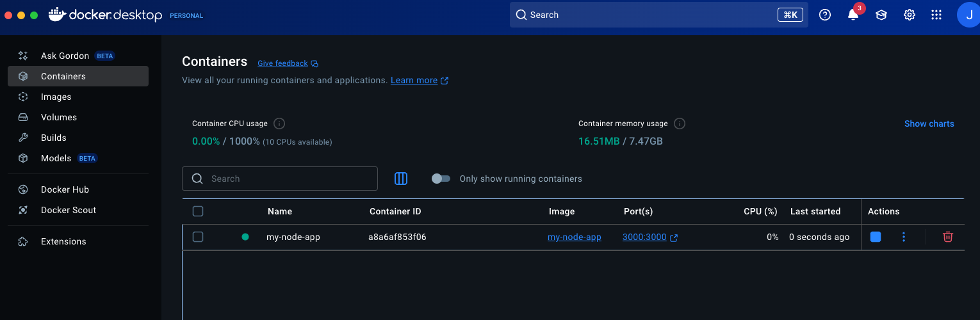Open the J account avatar
The image size is (980, 320).
[x=968, y=15]
